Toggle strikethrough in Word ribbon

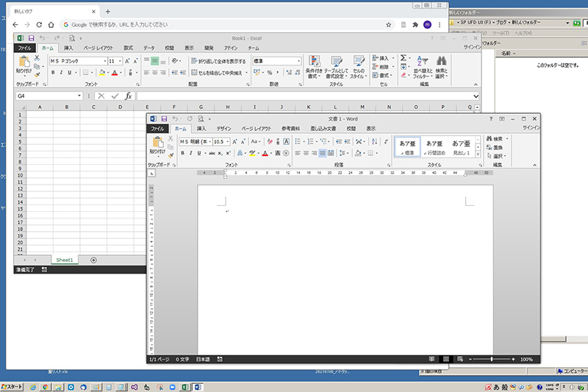coord(212,153)
